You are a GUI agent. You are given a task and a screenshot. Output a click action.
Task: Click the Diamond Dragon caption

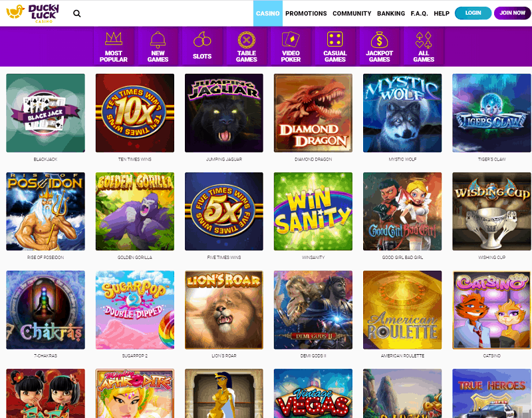click(x=313, y=159)
